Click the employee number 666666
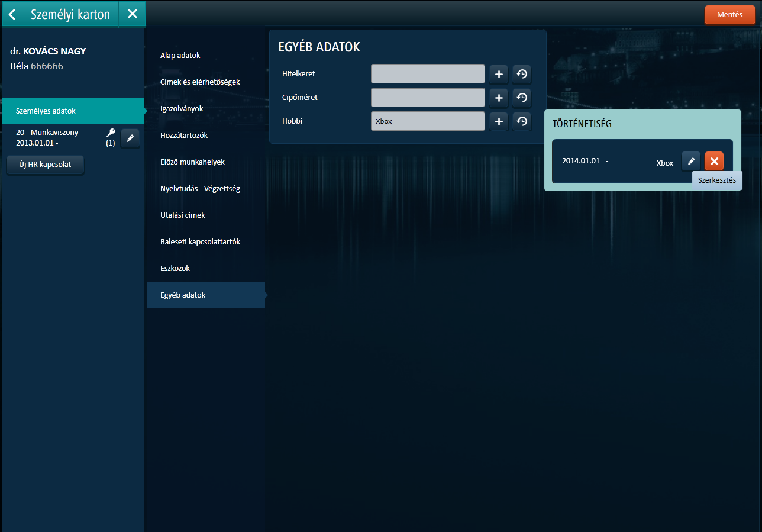This screenshot has height=532, width=762. pos(47,66)
